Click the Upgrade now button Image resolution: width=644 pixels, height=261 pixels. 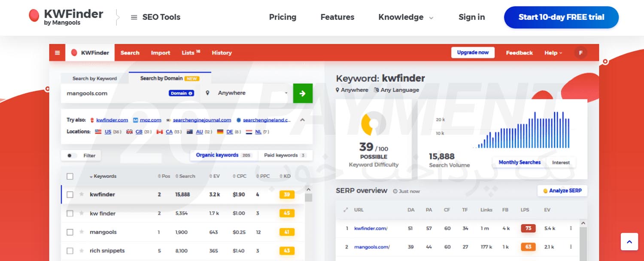click(473, 52)
